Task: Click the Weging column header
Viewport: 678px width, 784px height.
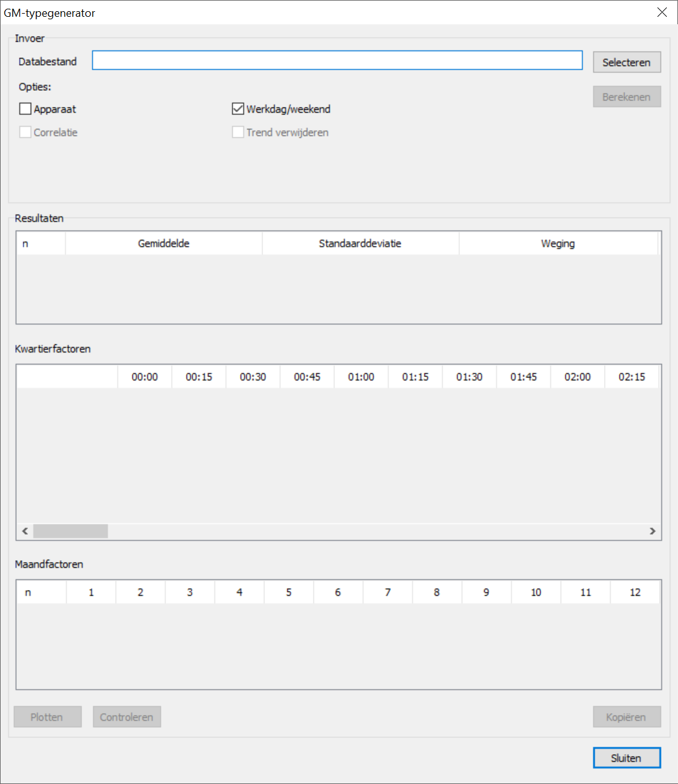Action: (x=558, y=244)
